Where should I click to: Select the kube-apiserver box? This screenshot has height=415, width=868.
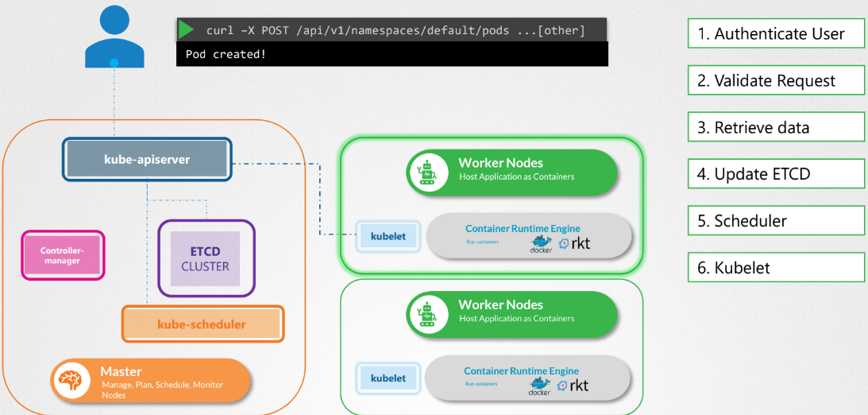[x=147, y=159]
